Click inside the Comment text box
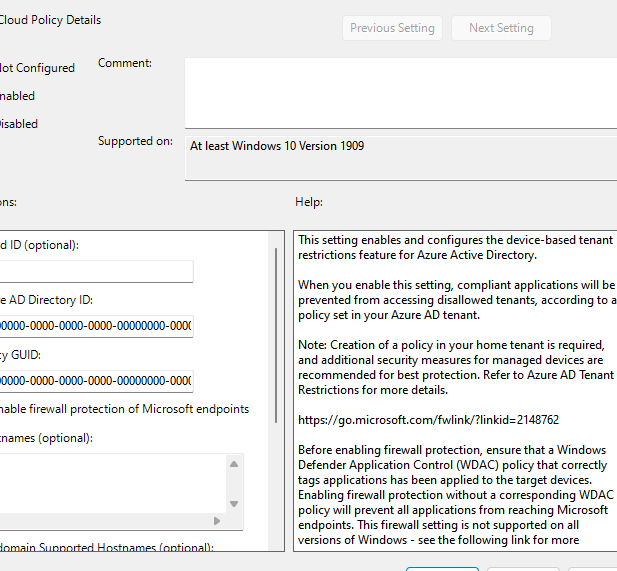The image size is (617, 571). click(400, 92)
